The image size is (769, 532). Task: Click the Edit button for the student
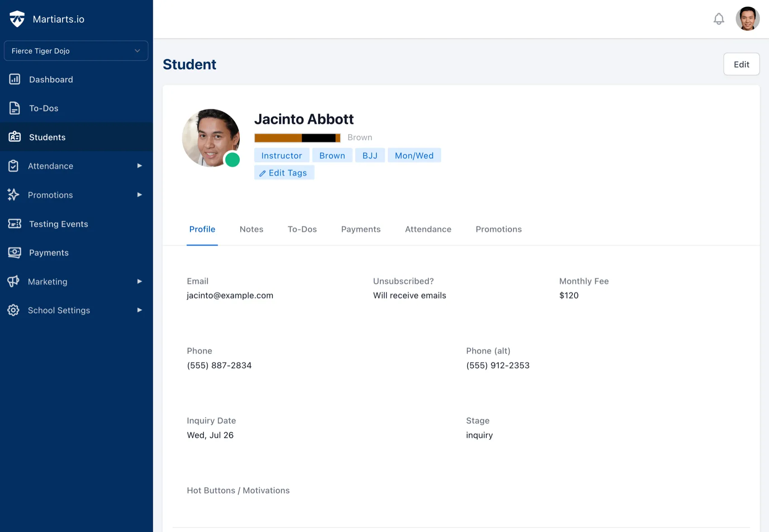point(741,64)
